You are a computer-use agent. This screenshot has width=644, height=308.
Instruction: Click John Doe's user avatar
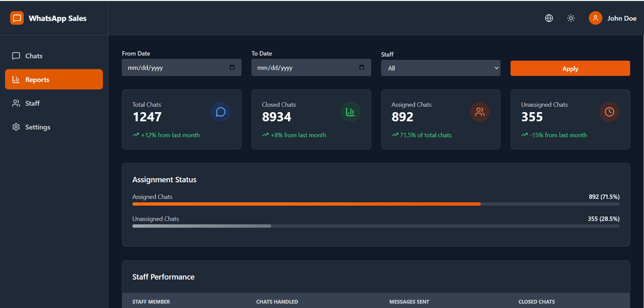coord(595,18)
